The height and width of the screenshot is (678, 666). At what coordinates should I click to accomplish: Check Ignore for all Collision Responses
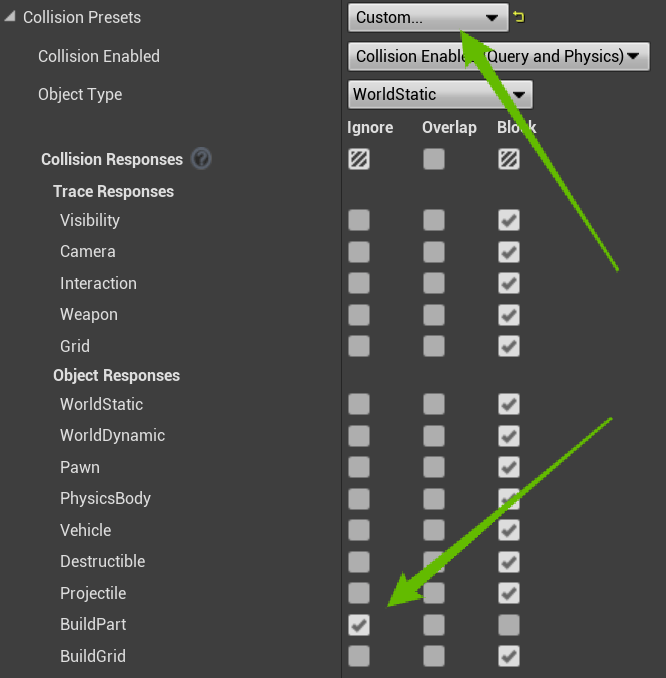coord(359,159)
